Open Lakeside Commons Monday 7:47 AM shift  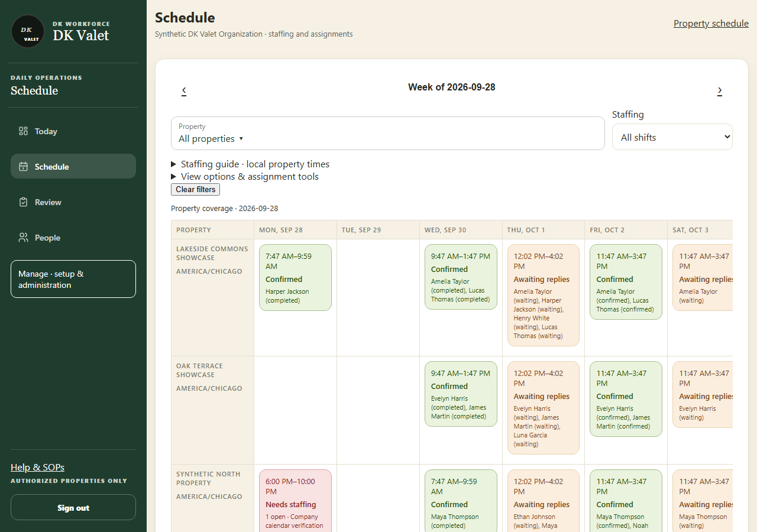tap(295, 277)
